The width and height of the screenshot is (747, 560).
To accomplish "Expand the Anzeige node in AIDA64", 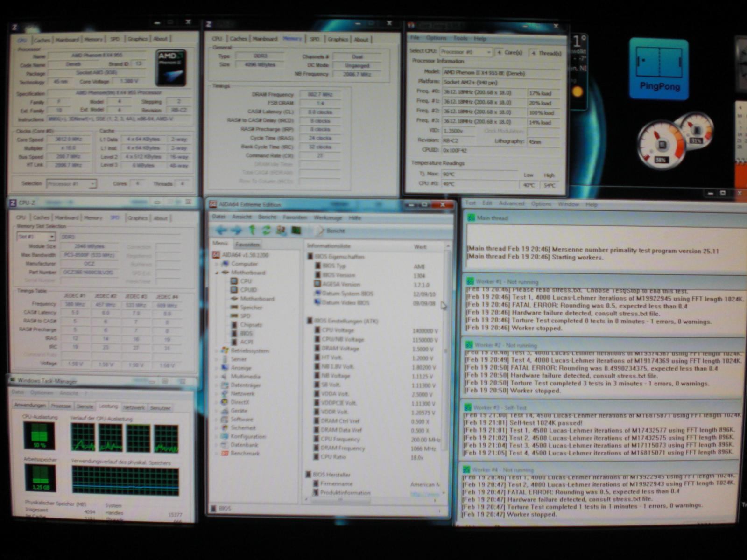I will [x=217, y=368].
